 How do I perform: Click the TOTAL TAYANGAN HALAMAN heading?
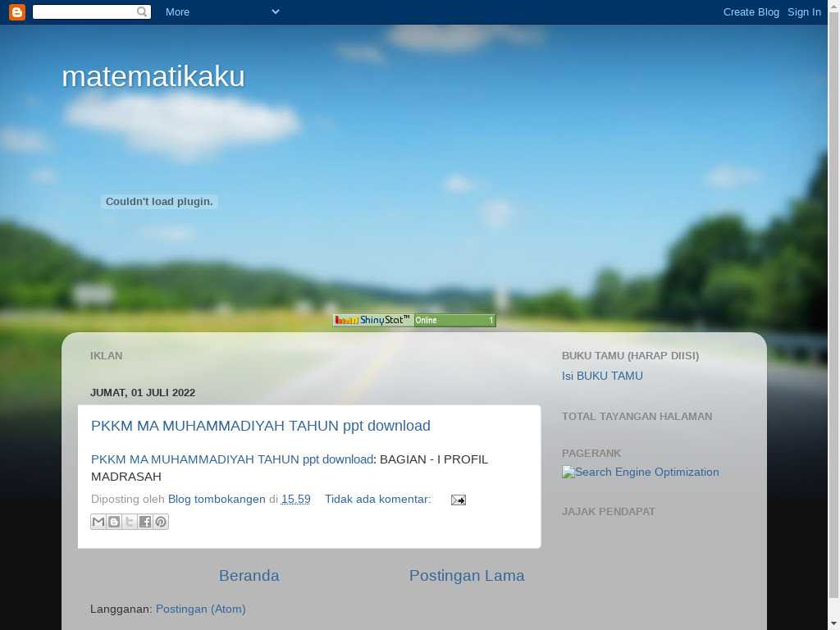click(637, 416)
